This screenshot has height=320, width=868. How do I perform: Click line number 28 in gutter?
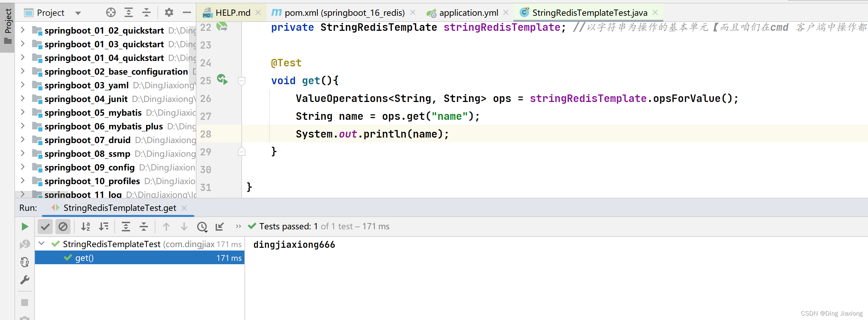[206, 134]
